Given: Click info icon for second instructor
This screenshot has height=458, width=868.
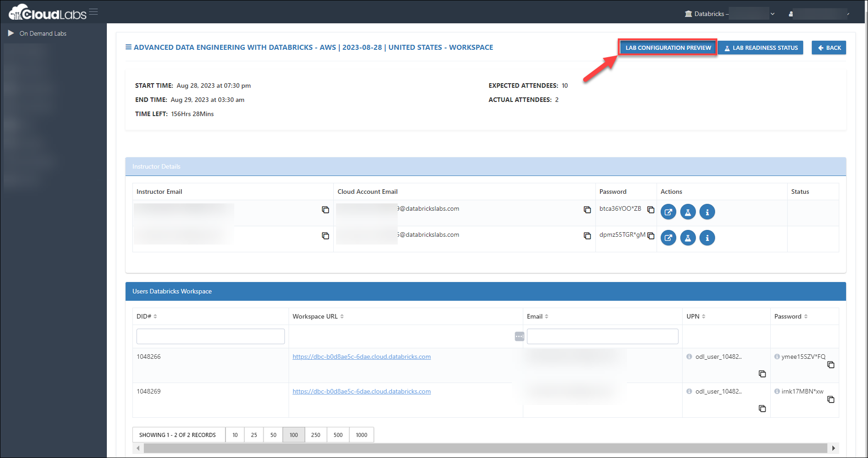Looking at the screenshot, I should pyautogui.click(x=707, y=238).
